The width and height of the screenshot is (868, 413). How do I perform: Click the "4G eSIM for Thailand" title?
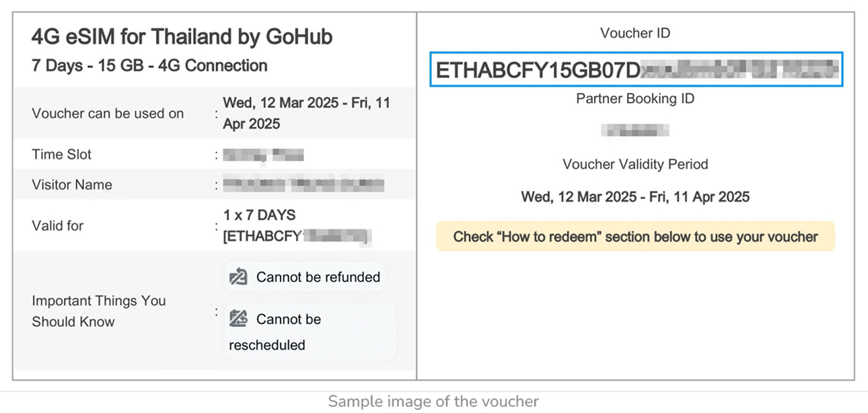[x=182, y=37]
